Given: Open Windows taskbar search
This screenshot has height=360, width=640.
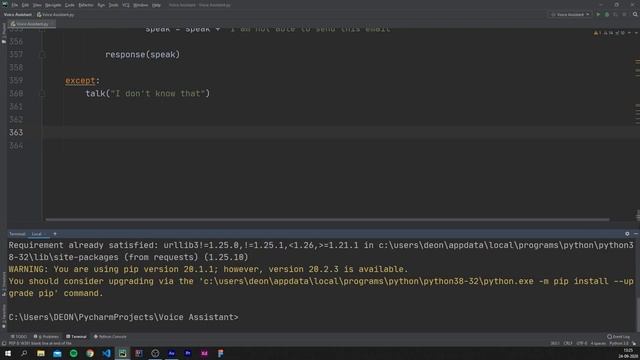Looking at the screenshot, I should pyautogui.click(x=24, y=353).
